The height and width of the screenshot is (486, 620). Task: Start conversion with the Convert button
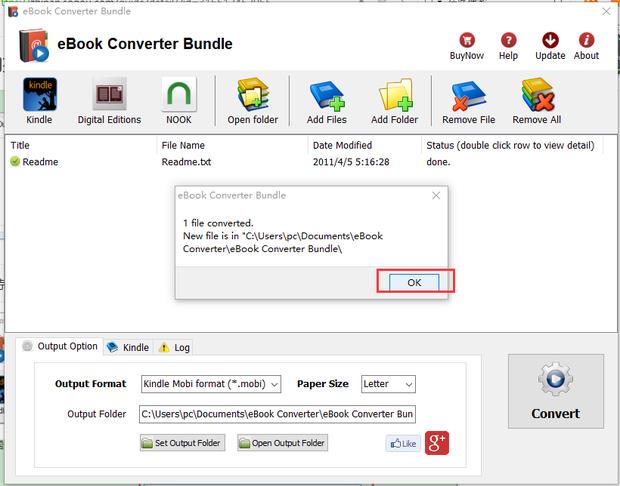pyautogui.click(x=556, y=391)
